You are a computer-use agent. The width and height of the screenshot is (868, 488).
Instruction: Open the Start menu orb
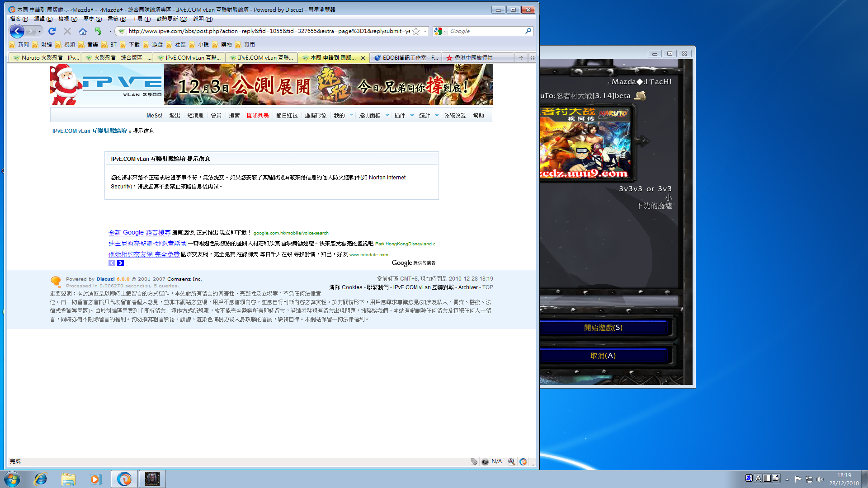click(12, 479)
